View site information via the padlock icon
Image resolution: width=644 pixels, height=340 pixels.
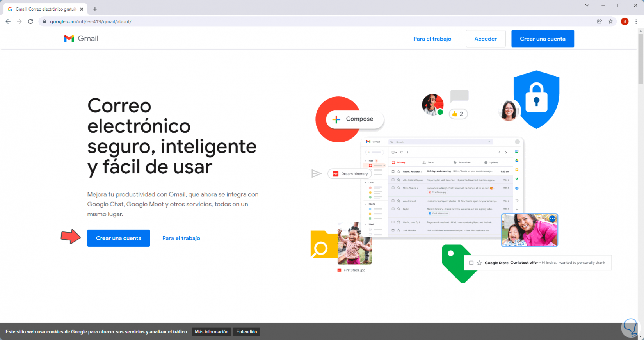pyautogui.click(x=45, y=21)
